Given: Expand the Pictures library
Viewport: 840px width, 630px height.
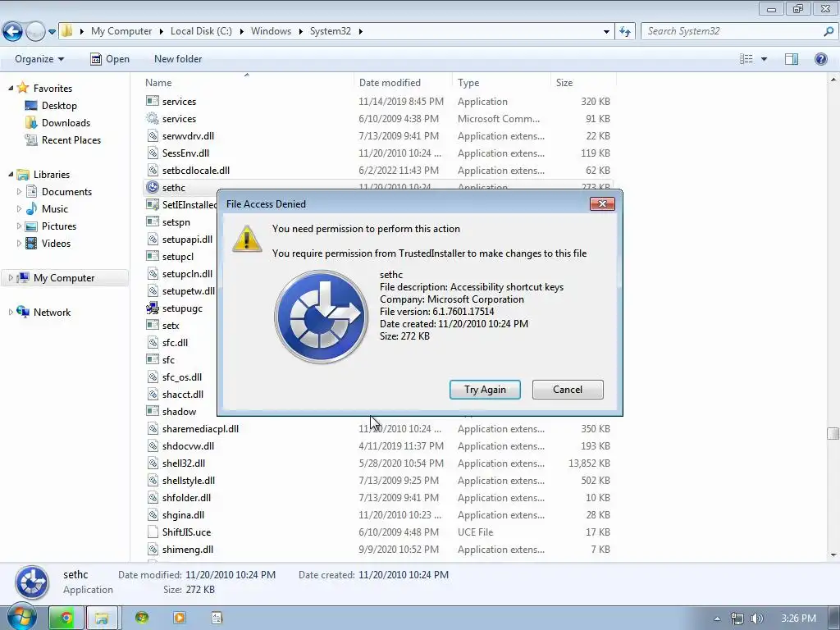Looking at the screenshot, I should (20, 226).
